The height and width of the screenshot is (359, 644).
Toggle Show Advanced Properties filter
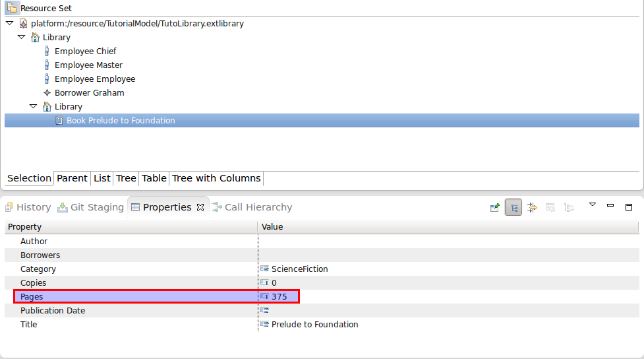pyautogui.click(x=532, y=207)
